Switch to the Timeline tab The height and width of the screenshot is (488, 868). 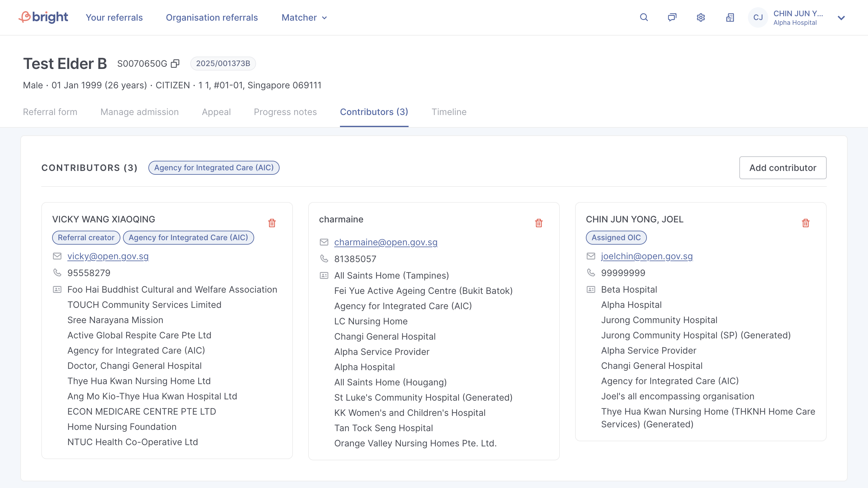[x=449, y=112]
